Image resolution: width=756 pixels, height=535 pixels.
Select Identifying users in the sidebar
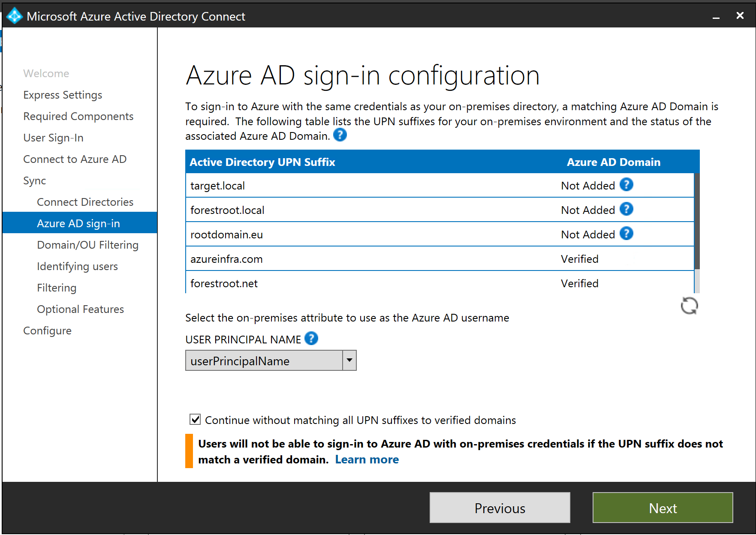77,266
